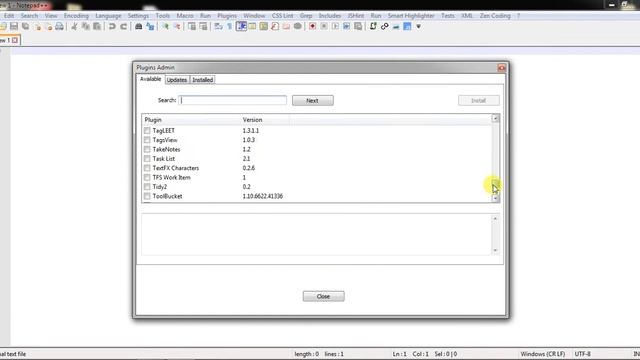Click the Print toolbar icon
Screen dimensions: 640x360
click(x=59, y=27)
